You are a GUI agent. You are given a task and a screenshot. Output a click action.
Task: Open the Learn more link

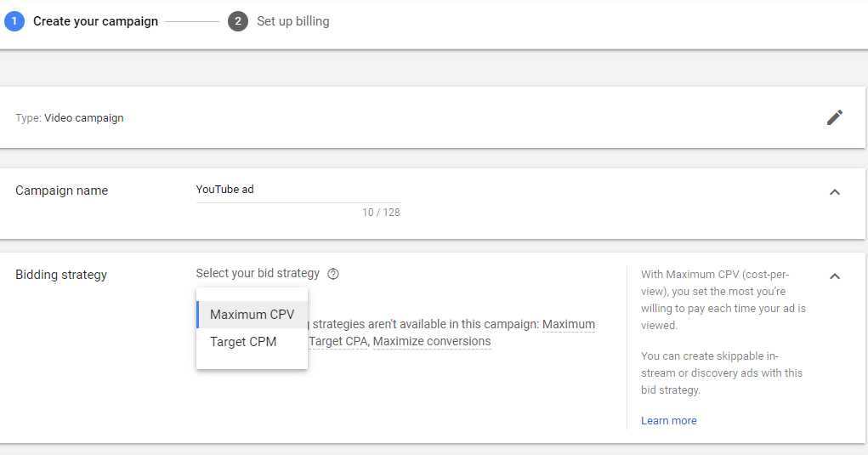(668, 421)
